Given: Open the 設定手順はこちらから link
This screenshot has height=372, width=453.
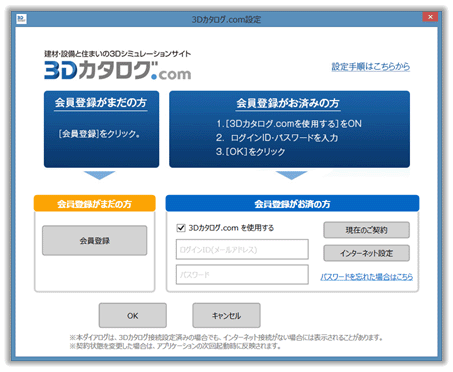Looking at the screenshot, I should (x=370, y=66).
